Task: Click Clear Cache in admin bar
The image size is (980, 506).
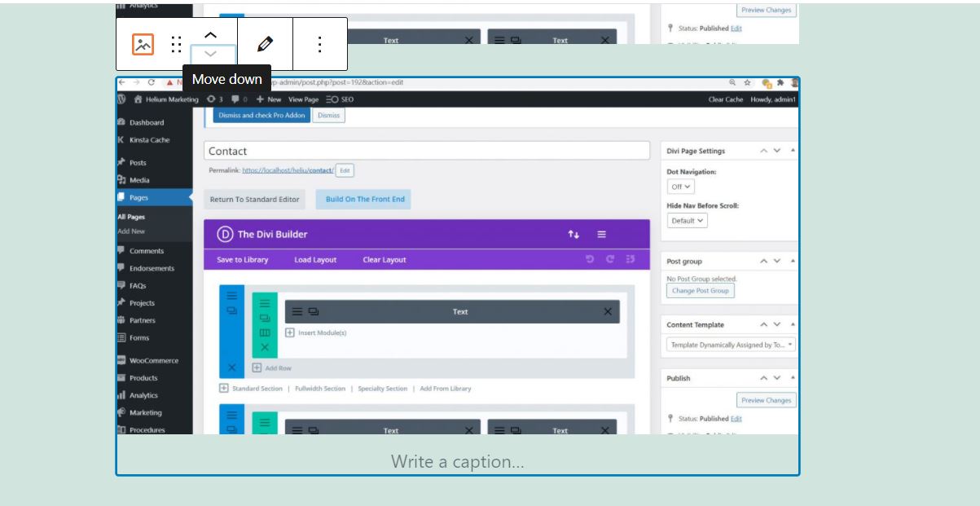Action: pos(726,99)
